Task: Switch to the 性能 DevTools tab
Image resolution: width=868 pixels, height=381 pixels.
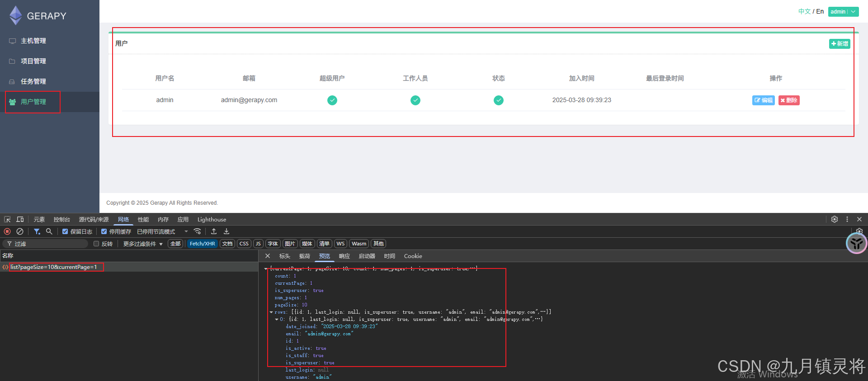Action: tap(143, 220)
